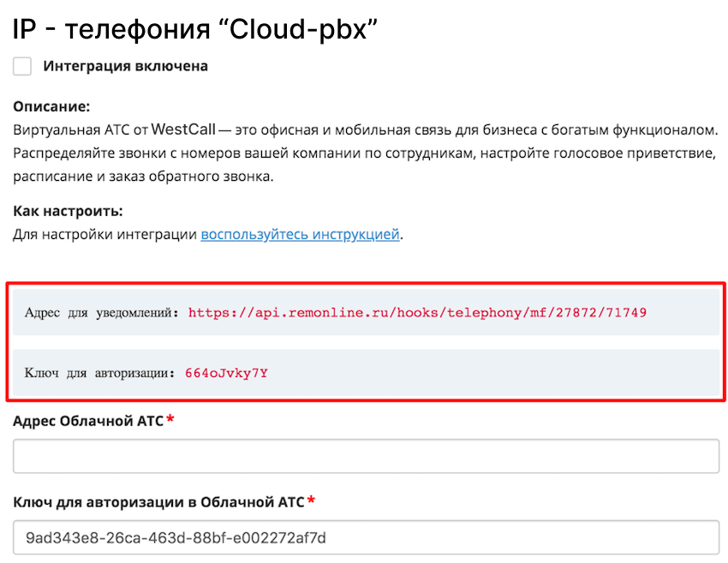Click the 'Описание:' section label
This screenshot has width=728, height=563.
click(51, 106)
